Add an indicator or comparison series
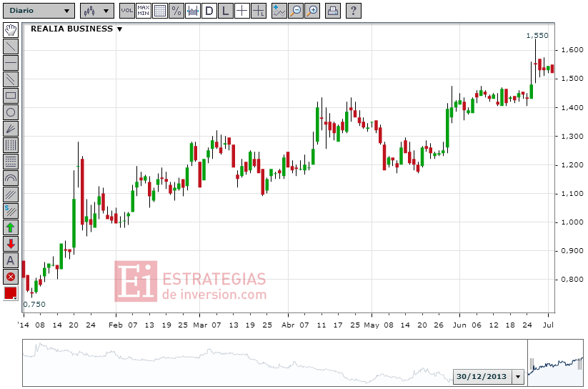Viewport: 588px width, 389px height. [279, 11]
